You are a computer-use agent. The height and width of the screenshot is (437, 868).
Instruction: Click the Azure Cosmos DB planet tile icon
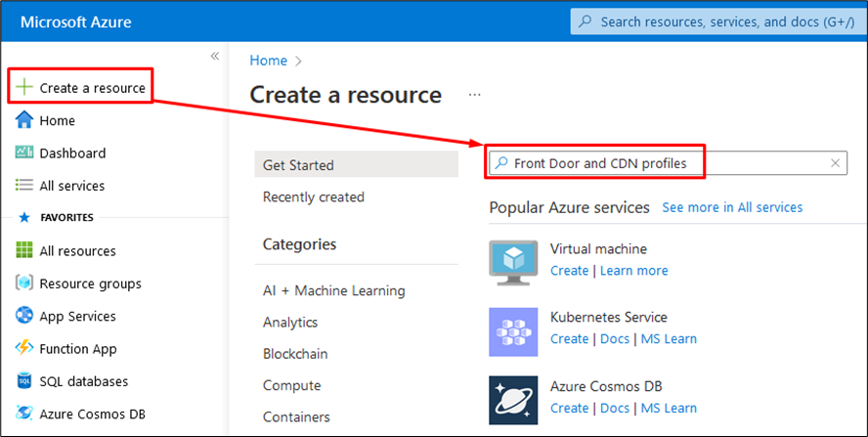(513, 401)
